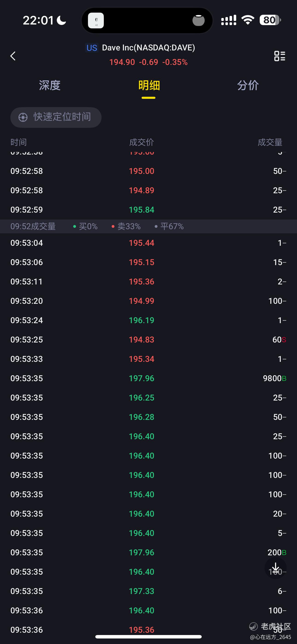The width and height of the screenshot is (297, 644).
Task: Select the 60S trade at 194.83
Action: pyautogui.click(x=148, y=340)
